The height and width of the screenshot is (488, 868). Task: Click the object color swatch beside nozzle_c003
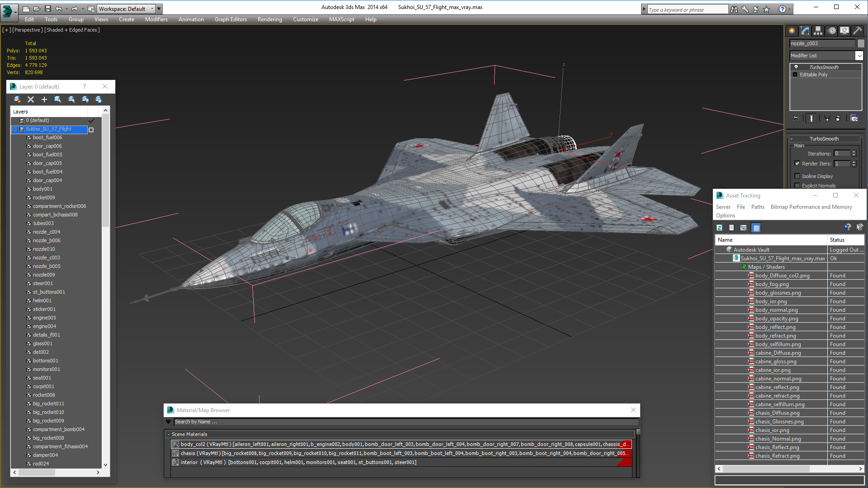point(861,43)
